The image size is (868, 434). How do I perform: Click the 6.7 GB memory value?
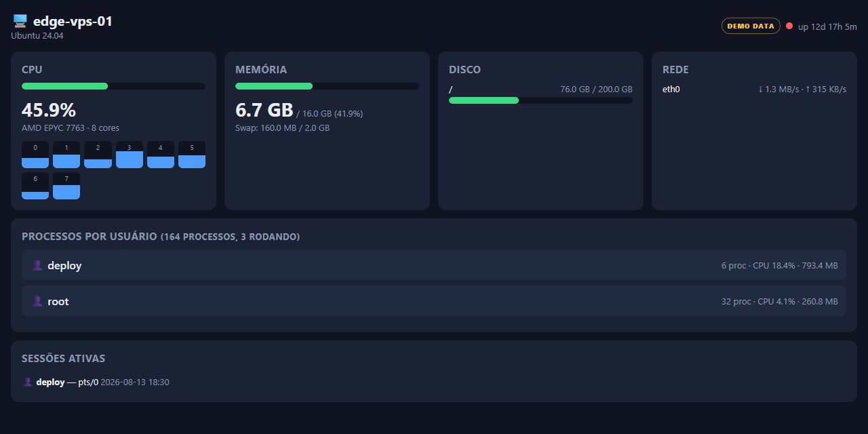tap(264, 110)
